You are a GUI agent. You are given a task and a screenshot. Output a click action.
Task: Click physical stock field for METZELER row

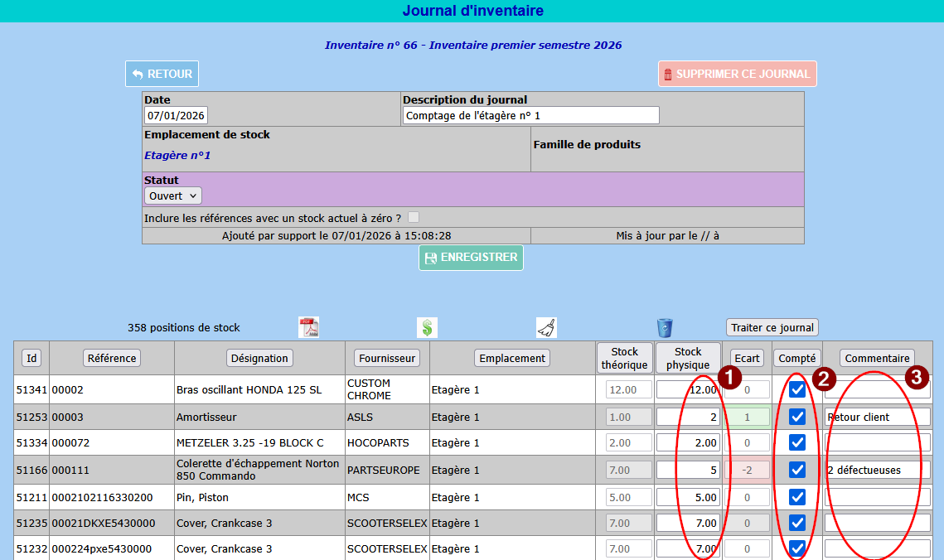coord(688,443)
